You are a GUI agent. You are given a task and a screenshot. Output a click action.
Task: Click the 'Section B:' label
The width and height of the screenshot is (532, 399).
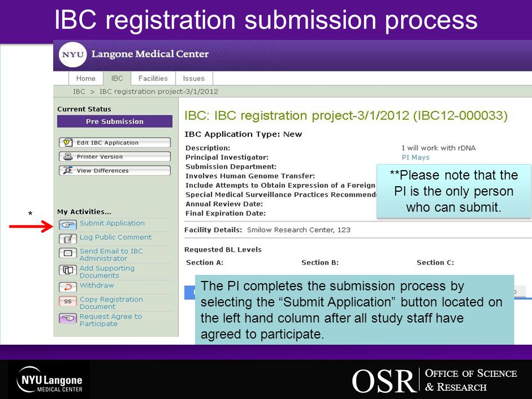coord(320,263)
